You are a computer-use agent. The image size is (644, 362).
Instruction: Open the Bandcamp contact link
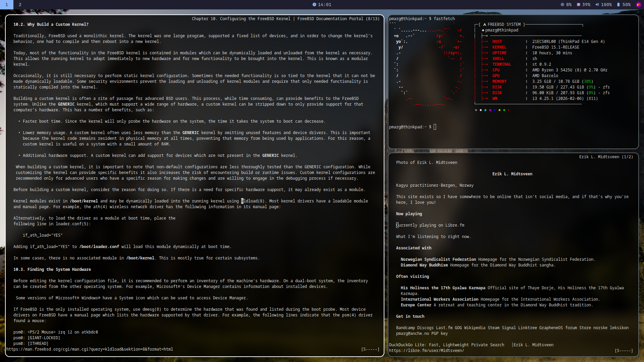[405, 328]
